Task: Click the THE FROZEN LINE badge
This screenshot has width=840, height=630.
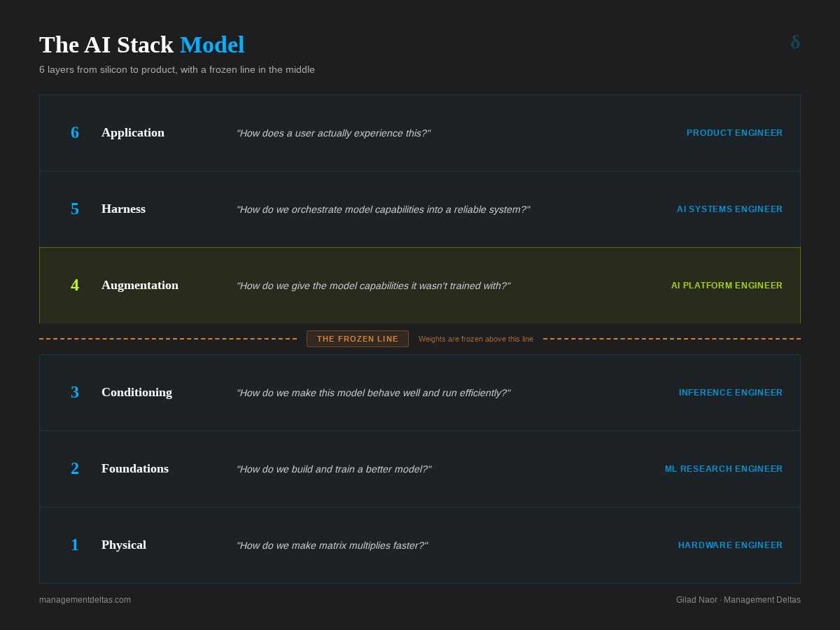Action: coord(357,338)
